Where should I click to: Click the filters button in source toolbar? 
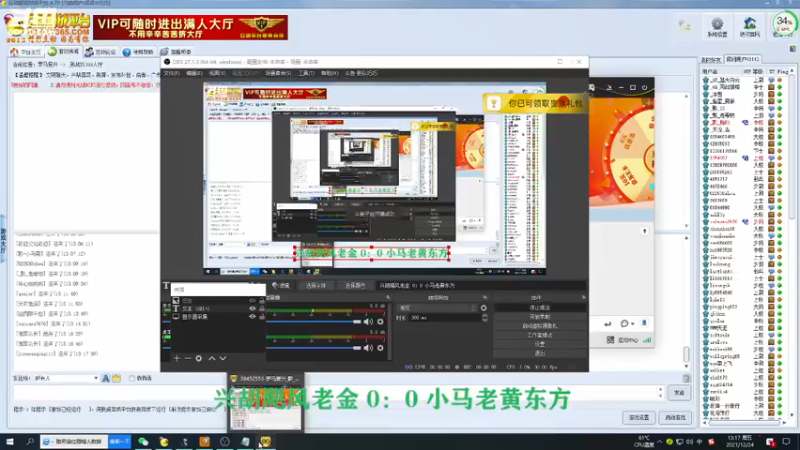[281, 286]
